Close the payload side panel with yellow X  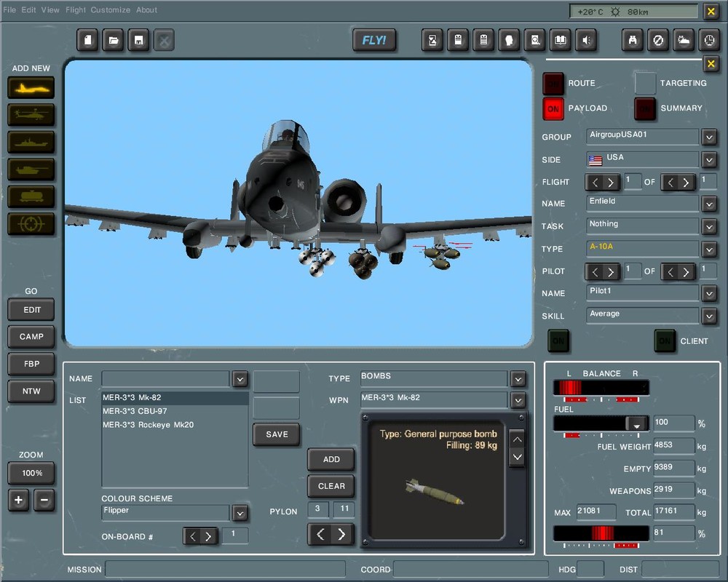(711, 63)
